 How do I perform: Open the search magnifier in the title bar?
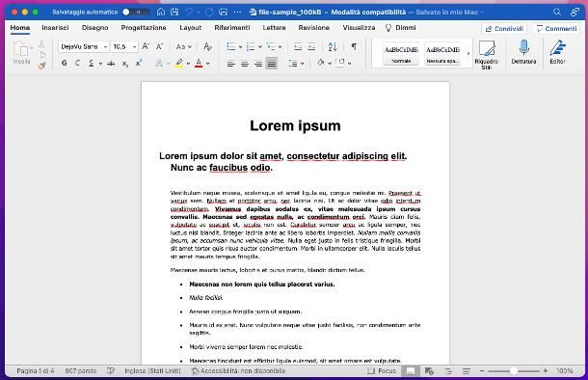click(557, 12)
